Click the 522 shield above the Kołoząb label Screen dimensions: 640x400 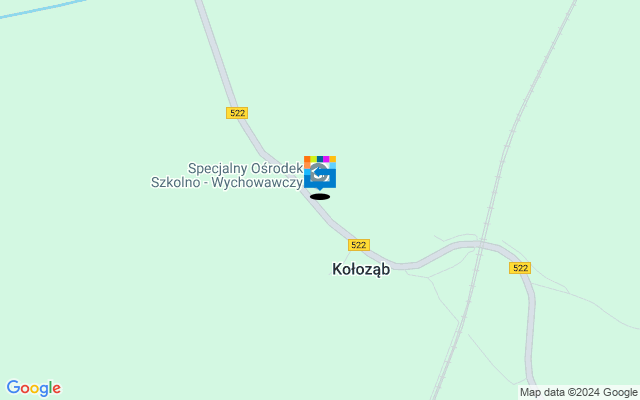(x=359, y=245)
